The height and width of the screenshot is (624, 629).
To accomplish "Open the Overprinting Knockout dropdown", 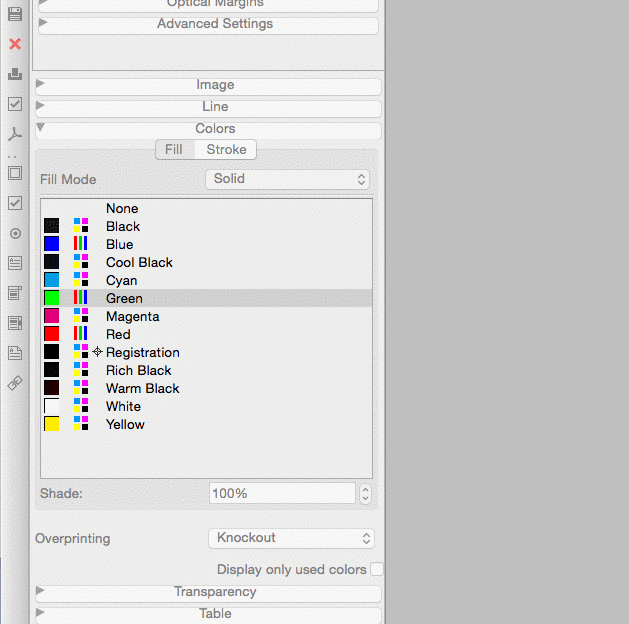I will (291, 538).
